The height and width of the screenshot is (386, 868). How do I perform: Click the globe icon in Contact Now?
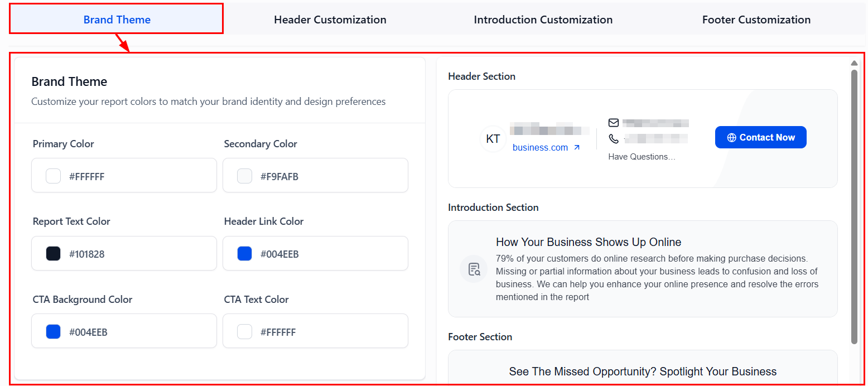[x=732, y=137]
